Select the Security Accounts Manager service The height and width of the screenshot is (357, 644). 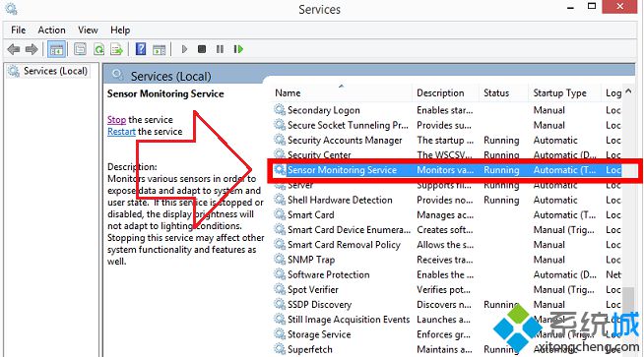click(x=448, y=140)
